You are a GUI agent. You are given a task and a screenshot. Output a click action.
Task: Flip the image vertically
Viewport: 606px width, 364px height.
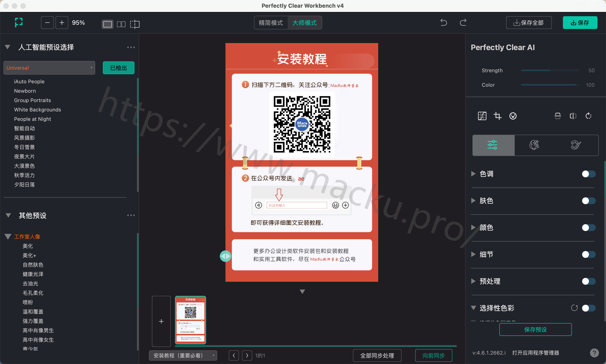[x=558, y=116]
